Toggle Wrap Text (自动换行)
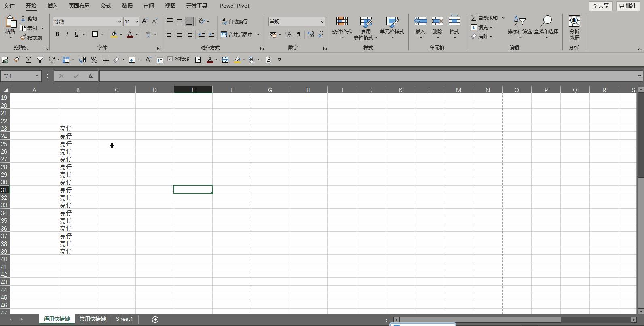 [234, 22]
